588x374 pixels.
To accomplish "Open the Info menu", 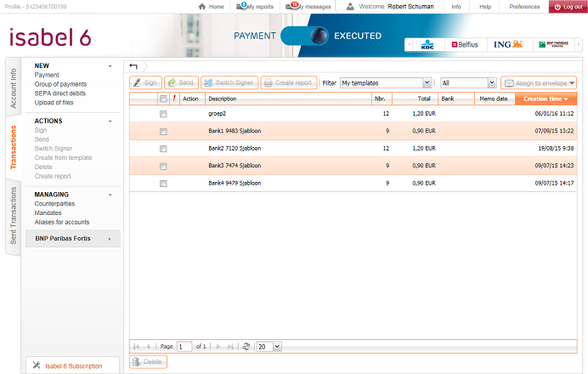I will [456, 7].
